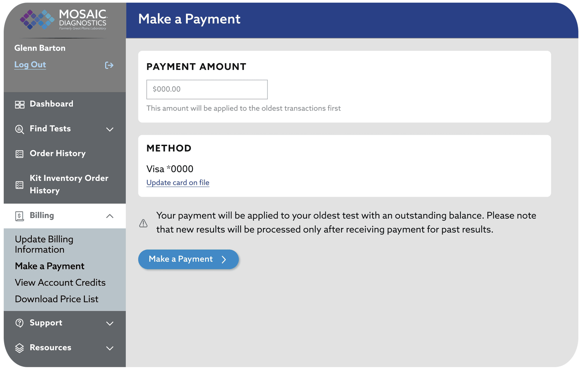
Task: Click the Mosaic Diagnostics logo
Action: [x=63, y=20]
